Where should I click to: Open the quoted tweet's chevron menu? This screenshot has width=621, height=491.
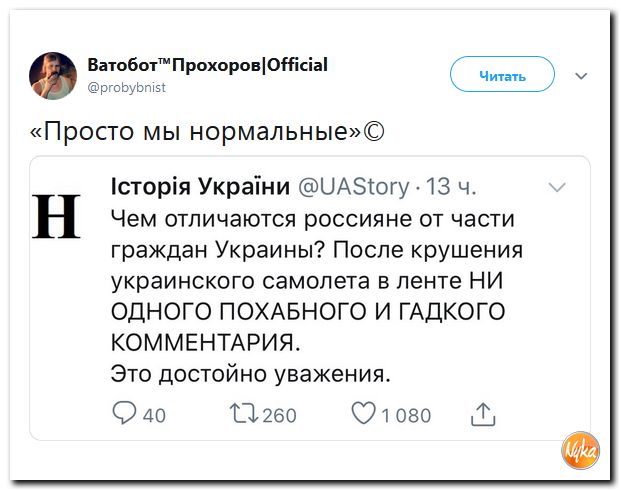click(x=558, y=187)
